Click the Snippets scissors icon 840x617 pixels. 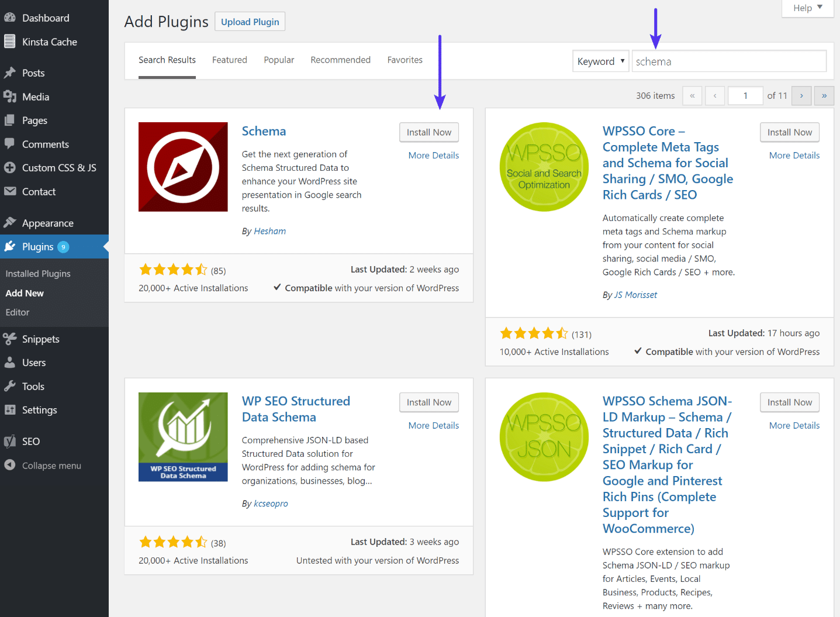10,339
